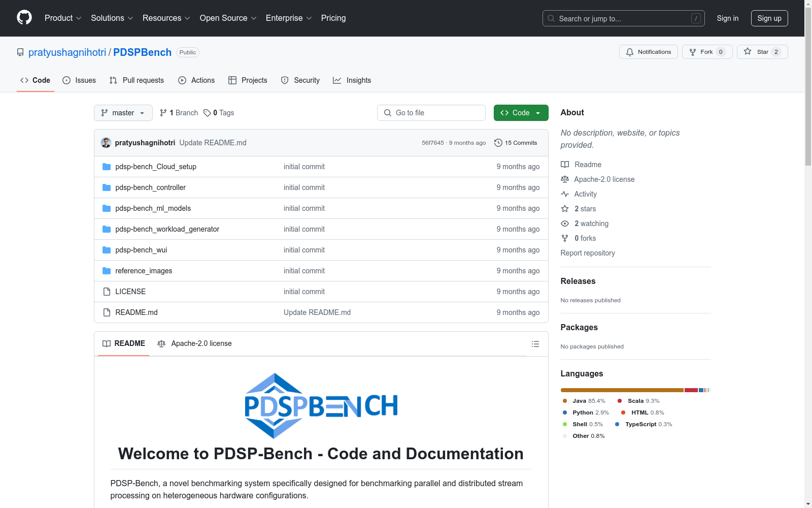Open the README.md file
The image size is (812, 508).
(x=137, y=312)
